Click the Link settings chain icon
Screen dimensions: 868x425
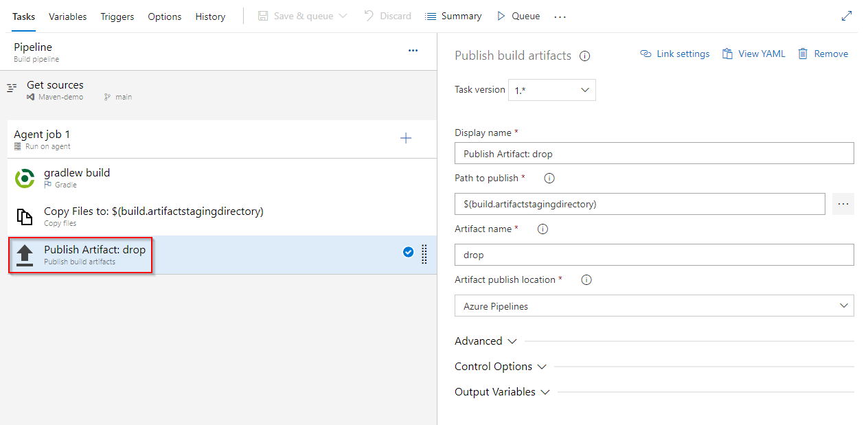point(646,53)
